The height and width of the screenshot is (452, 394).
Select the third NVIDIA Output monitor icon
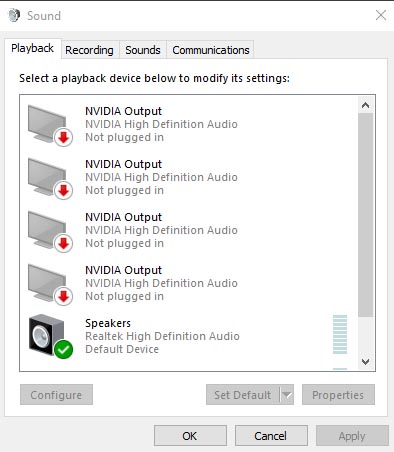49,231
